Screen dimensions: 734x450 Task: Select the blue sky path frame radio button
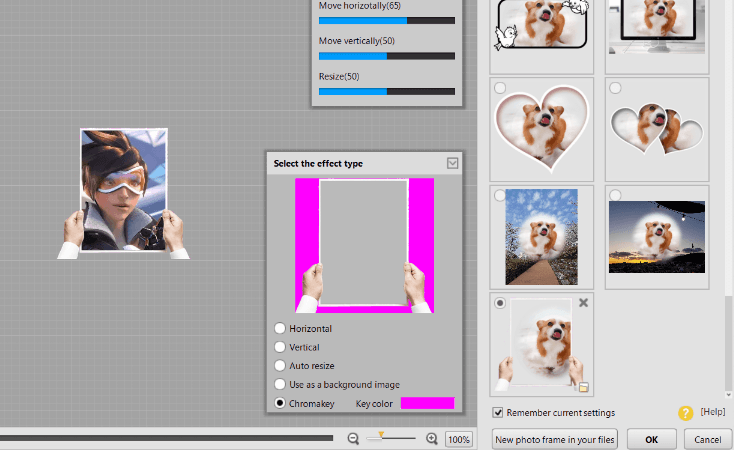pos(500,195)
